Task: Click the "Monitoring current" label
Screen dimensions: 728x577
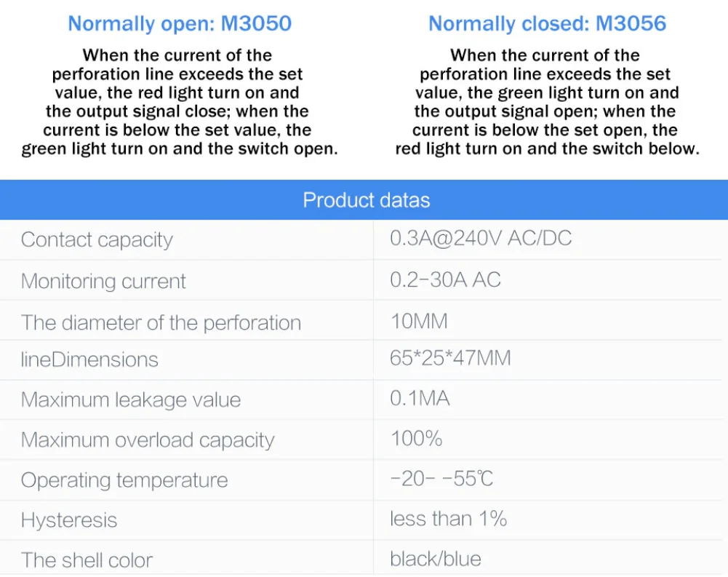Action: pos(103,282)
